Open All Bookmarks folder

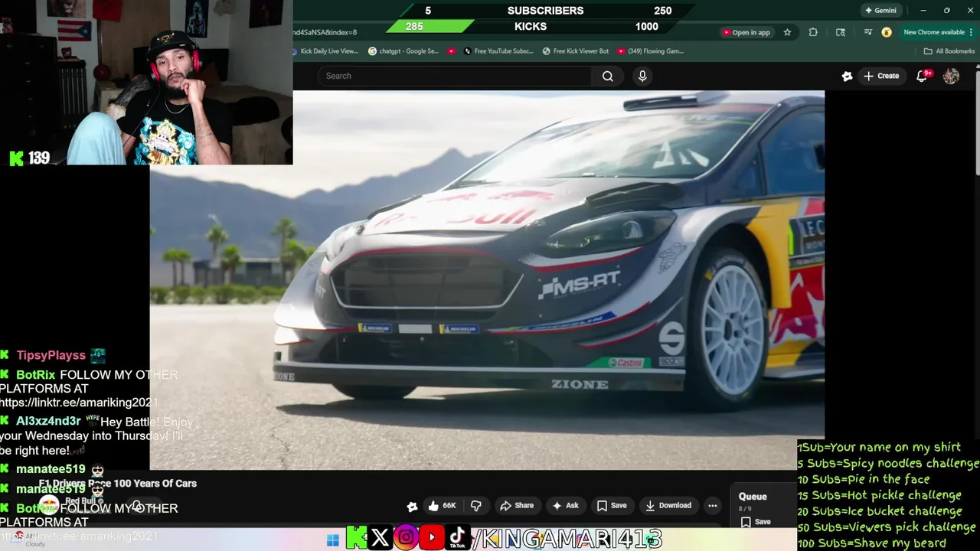949,51
